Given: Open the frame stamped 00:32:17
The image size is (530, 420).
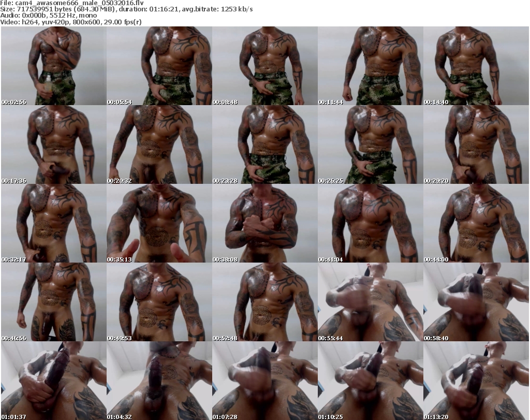Looking at the screenshot, I should pos(54,223).
